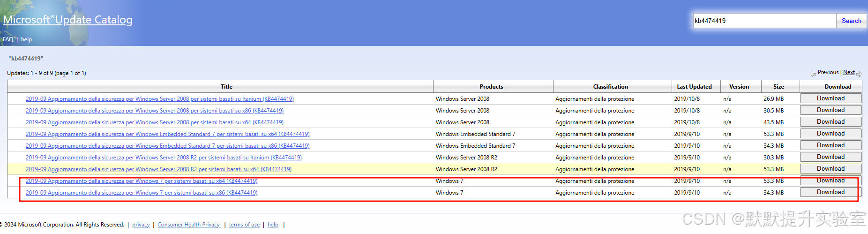Sort results by Title column

click(x=226, y=87)
